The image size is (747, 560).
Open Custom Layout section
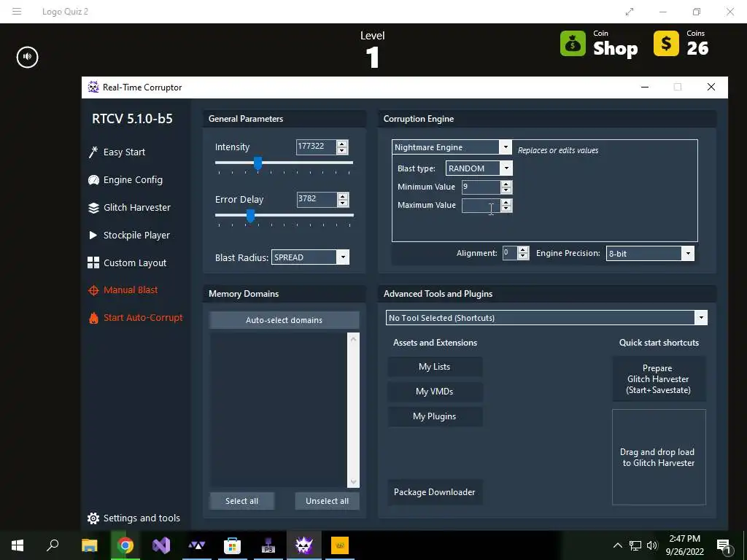coord(135,262)
